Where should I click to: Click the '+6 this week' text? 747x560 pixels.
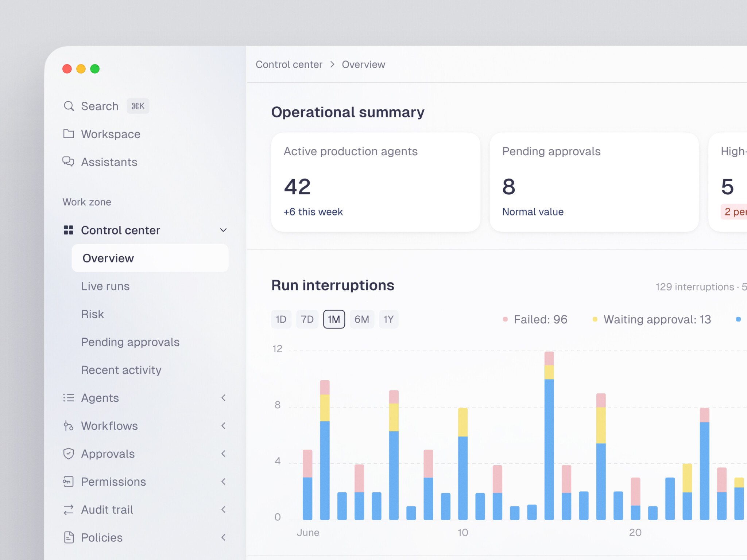pyautogui.click(x=313, y=212)
